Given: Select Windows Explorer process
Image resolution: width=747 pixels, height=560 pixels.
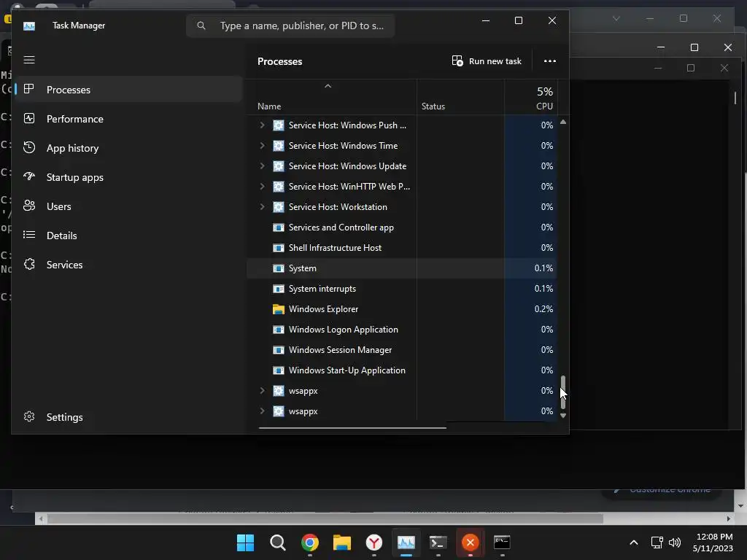Looking at the screenshot, I should tap(402, 309).
